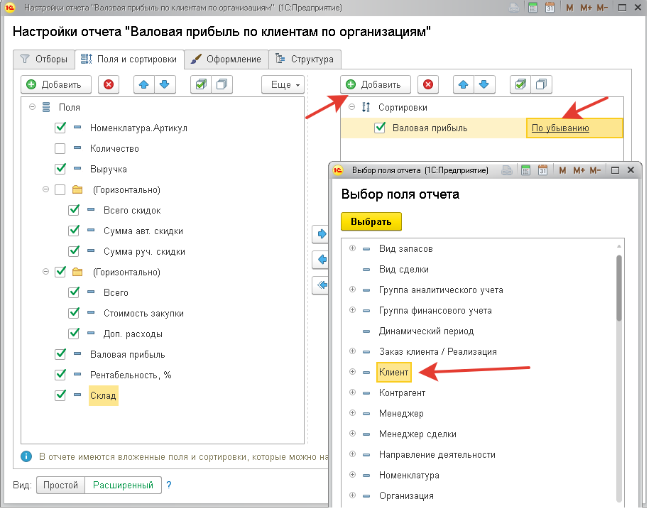Click the red delete icon in fields toolbar
Screen dimensions: 647x508
[x=108, y=85]
